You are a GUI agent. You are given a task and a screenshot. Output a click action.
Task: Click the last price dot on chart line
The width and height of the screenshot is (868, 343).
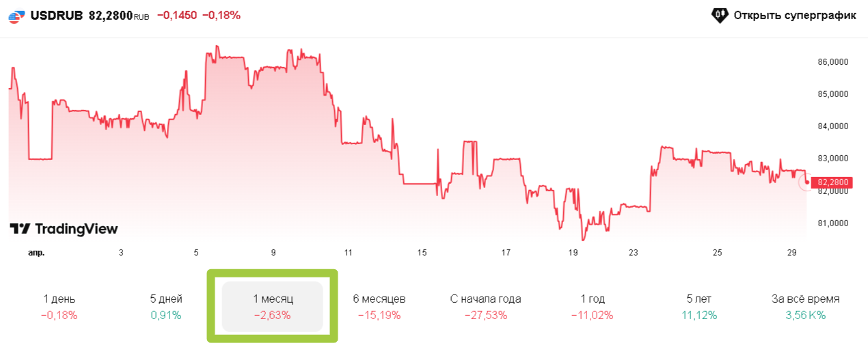point(808,182)
